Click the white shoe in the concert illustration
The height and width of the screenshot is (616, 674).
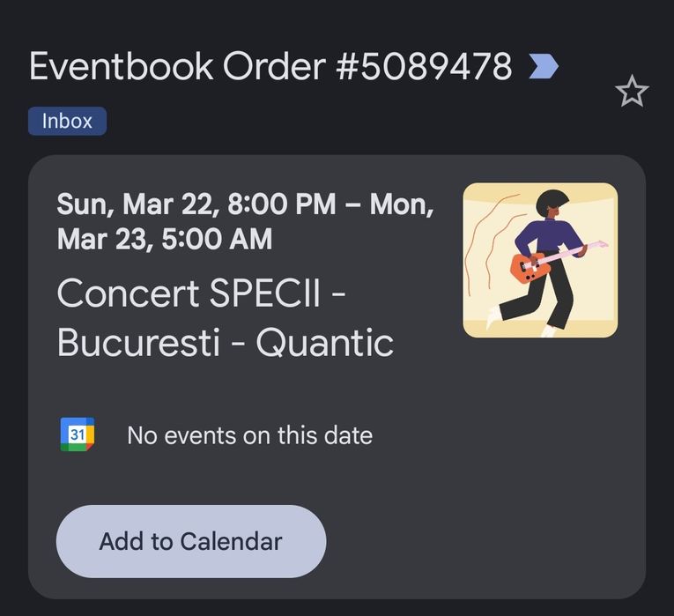coord(492,314)
